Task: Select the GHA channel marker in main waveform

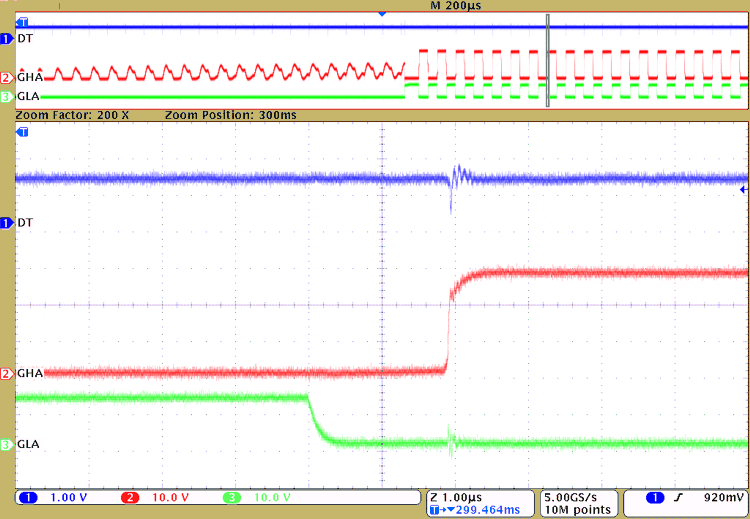Action: tap(8, 373)
